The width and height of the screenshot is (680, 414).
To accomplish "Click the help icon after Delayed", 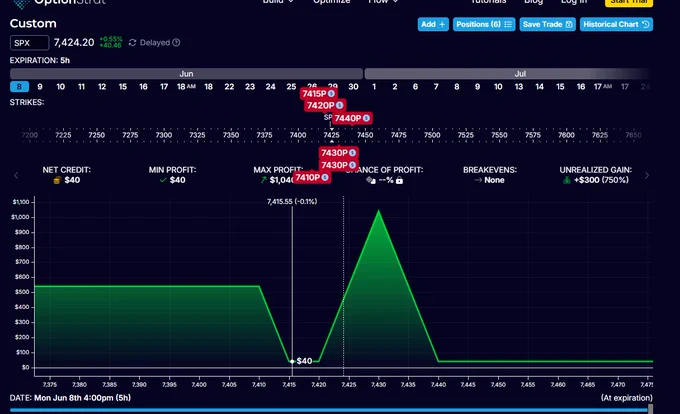I will (x=176, y=42).
